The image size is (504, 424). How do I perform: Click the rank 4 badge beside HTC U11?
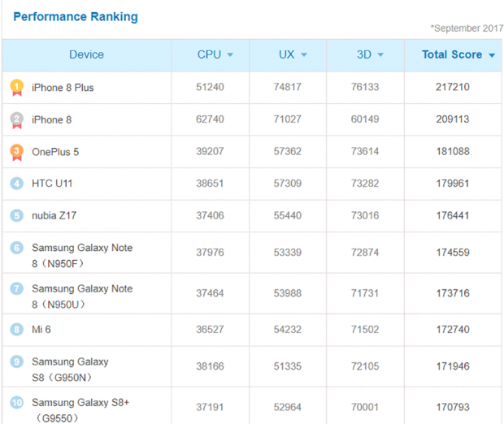pyautogui.click(x=16, y=184)
